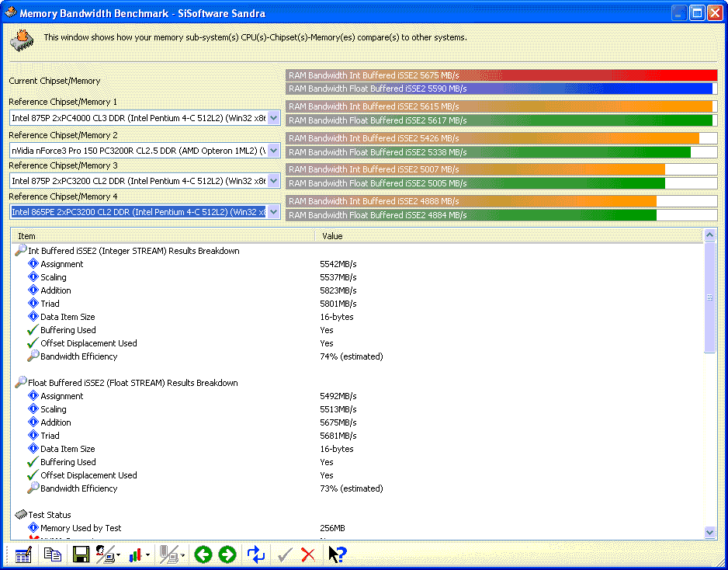Open Reference Chipset/Memory 1 dropdown
The image size is (728, 570).
click(x=272, y=117)
